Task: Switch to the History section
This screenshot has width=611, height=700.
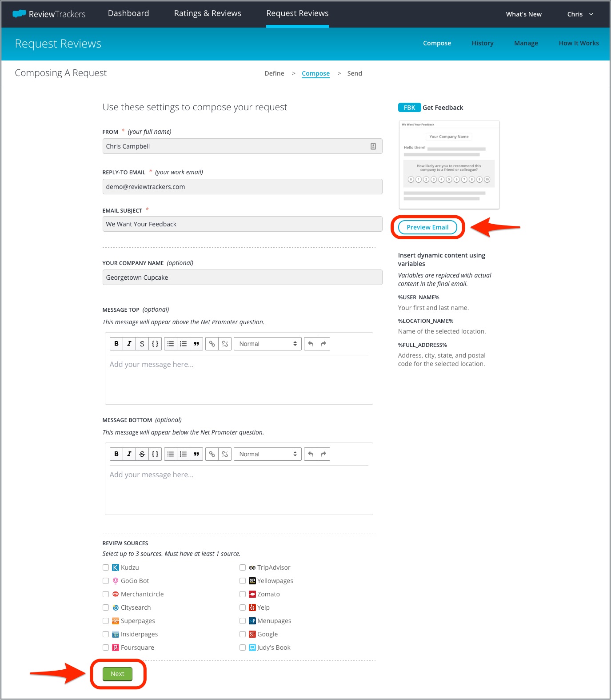Action: 483,43
